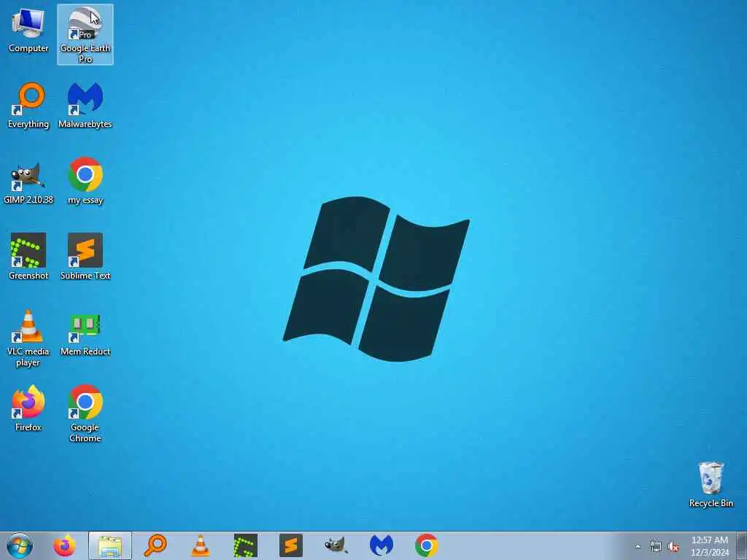Select the Google Chrome desktop shortcut
The image size is (747, 560).
pos(85,414)
